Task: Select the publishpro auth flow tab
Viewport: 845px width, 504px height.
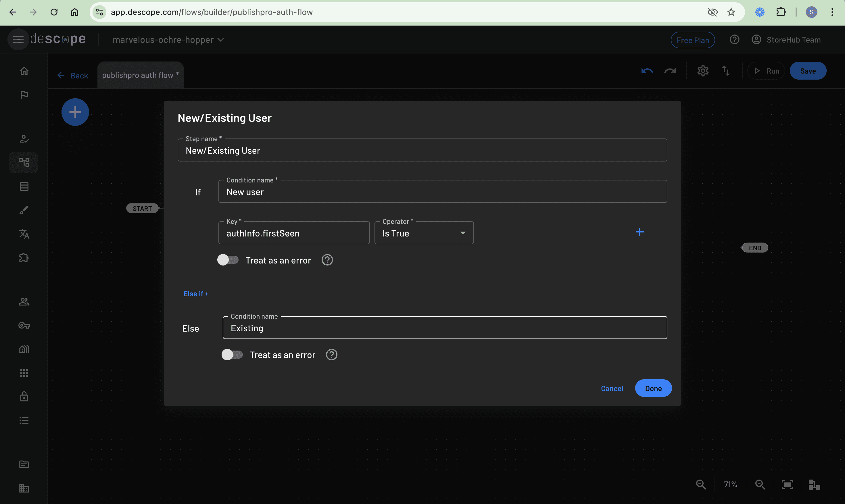Action: pos(140,75)
